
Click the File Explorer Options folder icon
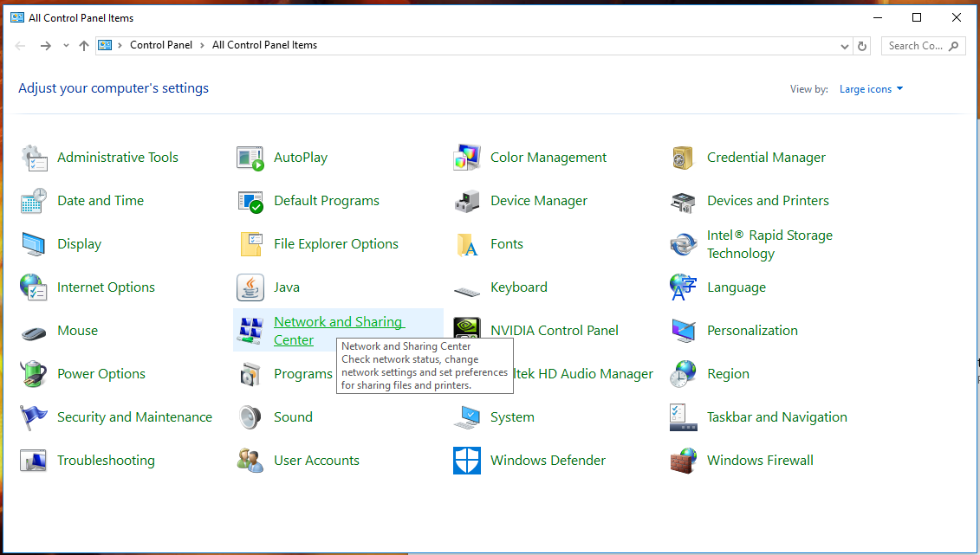tap(250, 244)
